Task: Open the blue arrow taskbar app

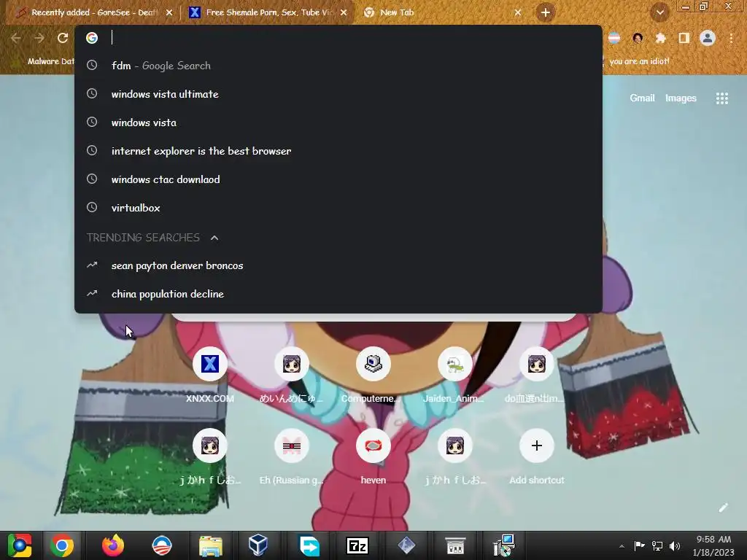Action: click(309, 545)
